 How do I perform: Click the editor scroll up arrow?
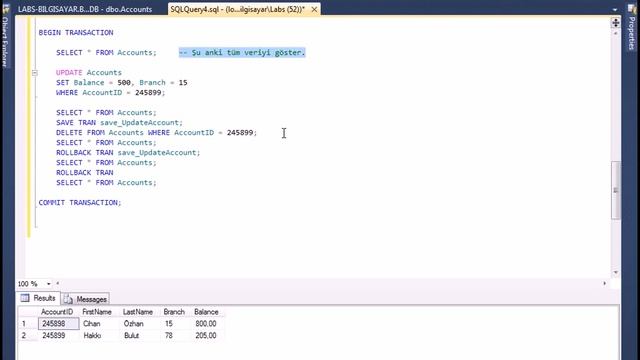pyautogui.click(x=616, y=33)
